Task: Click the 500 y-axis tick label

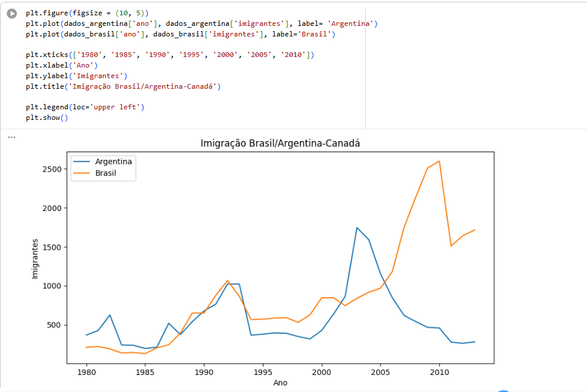Action: click(54, 325)
